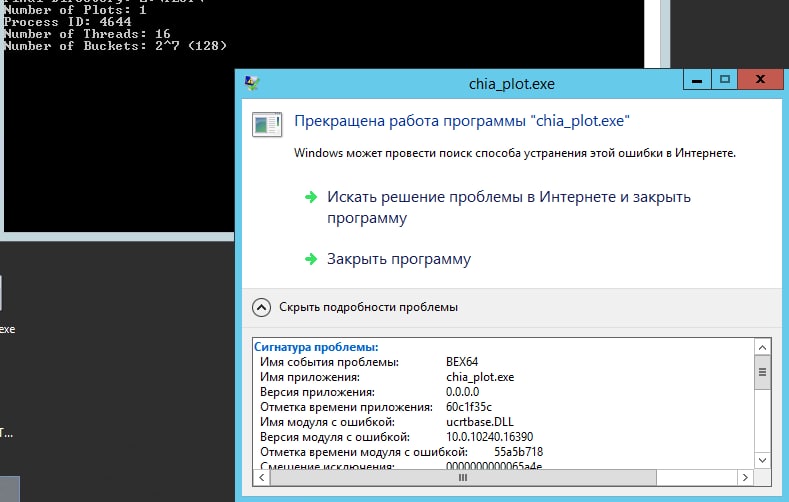Viewport: 789px width, 502px height.
Task: Click vertical scrollbar thumb in details box
Action: [x=762, y=372]
